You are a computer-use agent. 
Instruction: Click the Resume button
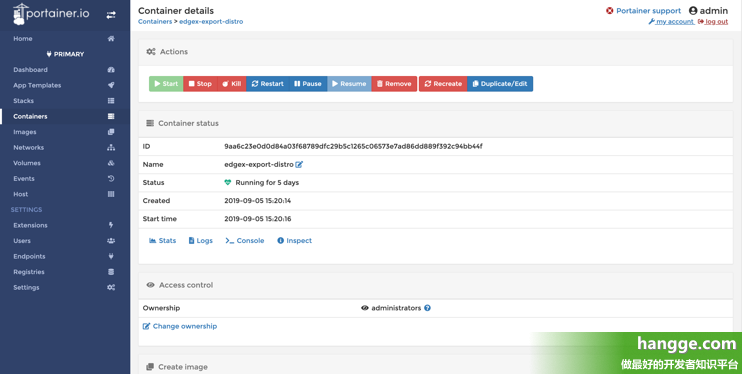coord(349,84)
